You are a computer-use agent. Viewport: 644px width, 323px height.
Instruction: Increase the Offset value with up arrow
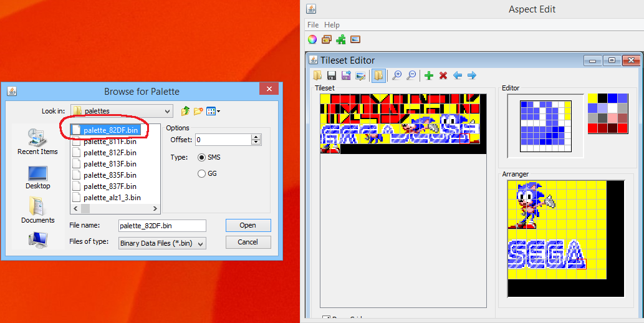(x=256, y=137)
